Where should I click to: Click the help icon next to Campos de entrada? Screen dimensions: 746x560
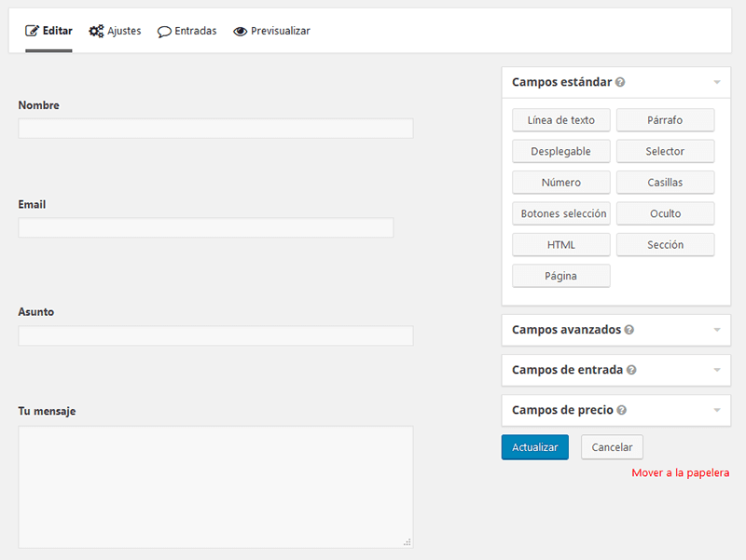632,370
